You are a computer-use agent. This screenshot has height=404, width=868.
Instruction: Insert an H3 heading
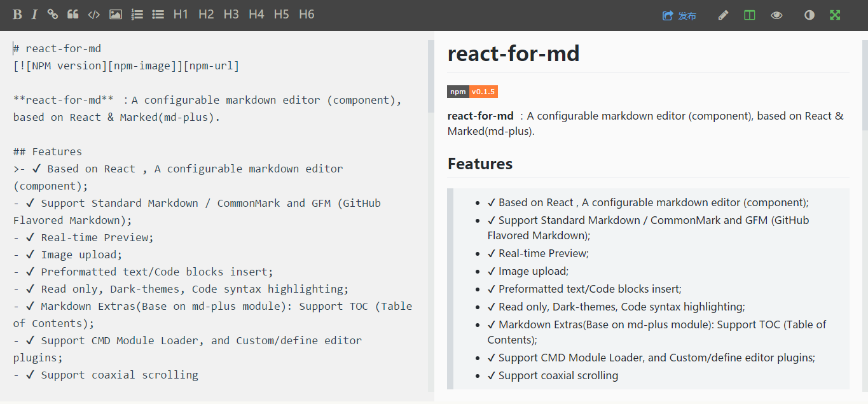[x=231, y=14]
